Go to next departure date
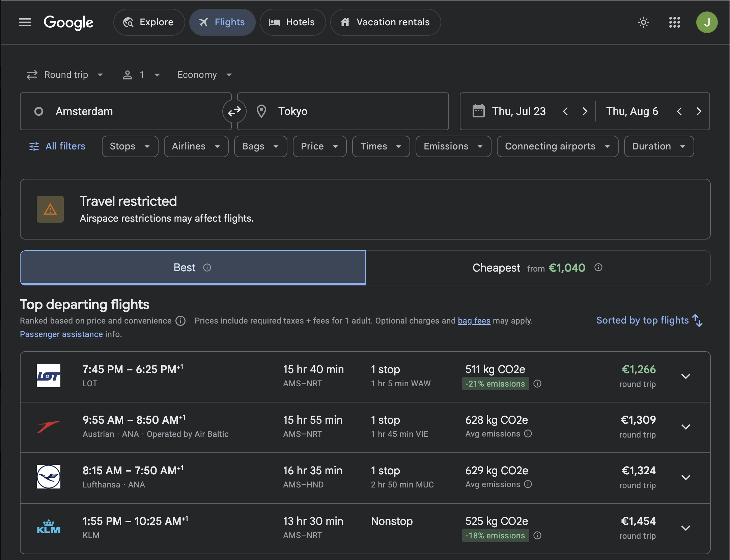730x560 pixels. 585,111
